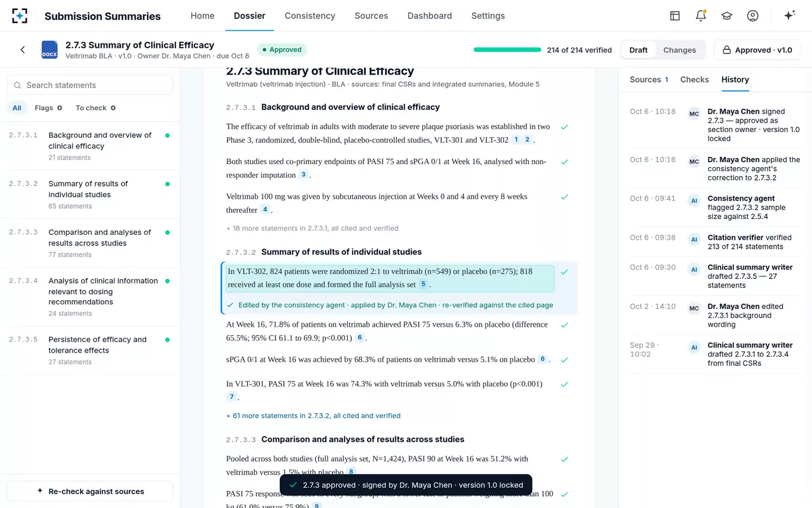Switch to the Checks panel tab
Image resolution: width=812 pixels, height=508 pixels.
[695, 80]
